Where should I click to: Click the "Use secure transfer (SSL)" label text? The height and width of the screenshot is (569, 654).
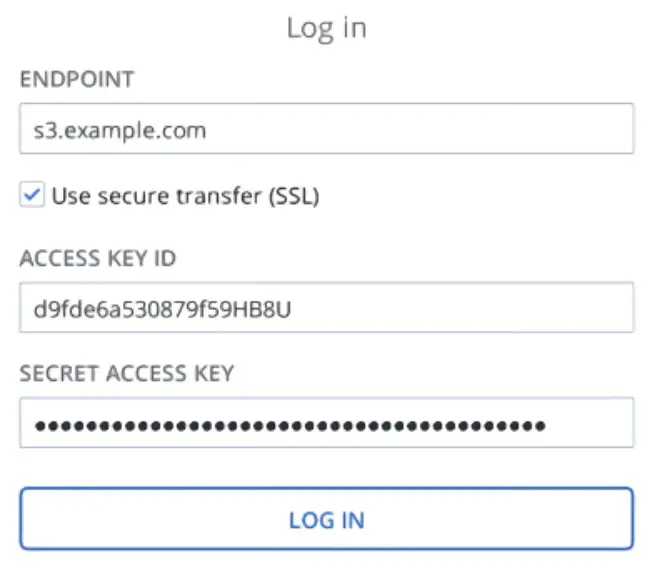pyautogui.click(x=185, y=196)
